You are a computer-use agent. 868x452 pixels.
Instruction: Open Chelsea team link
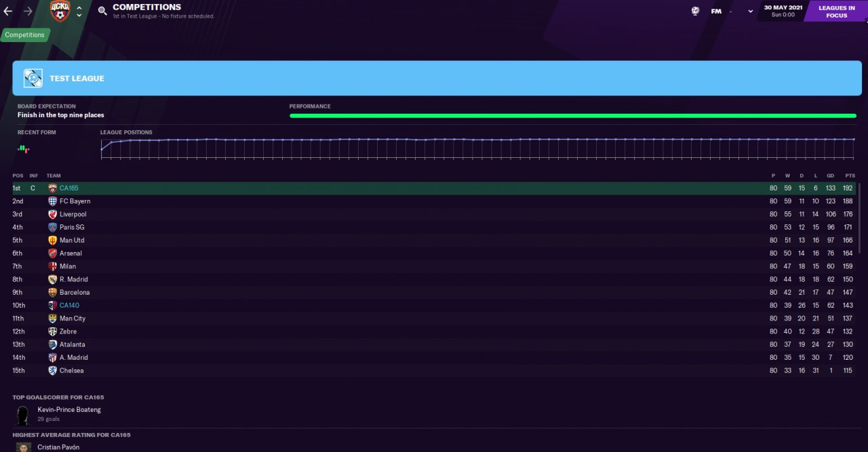pos(71,371)
